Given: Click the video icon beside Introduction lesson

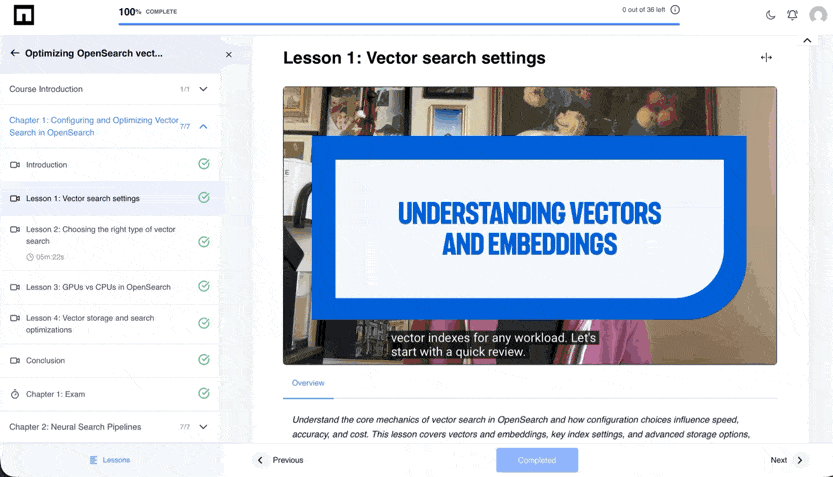Looking at the screenshot, I should 15,165.
